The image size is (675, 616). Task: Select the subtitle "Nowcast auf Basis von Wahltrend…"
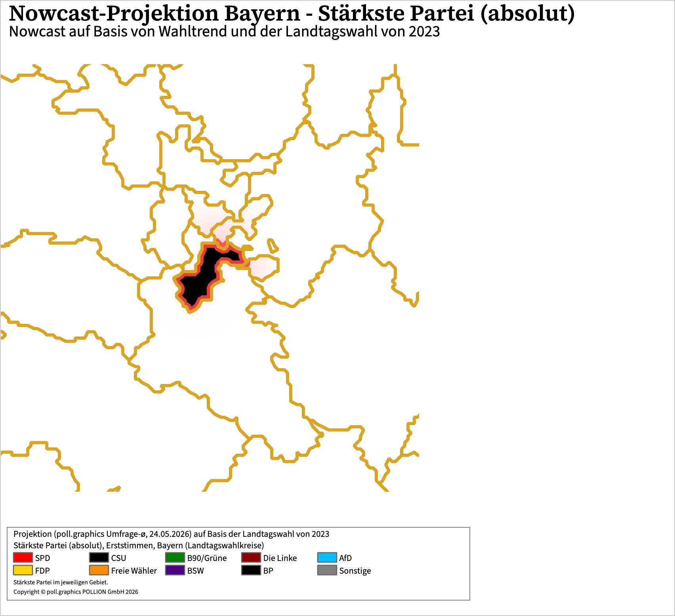pyautogui.click(x=224, y=31)
